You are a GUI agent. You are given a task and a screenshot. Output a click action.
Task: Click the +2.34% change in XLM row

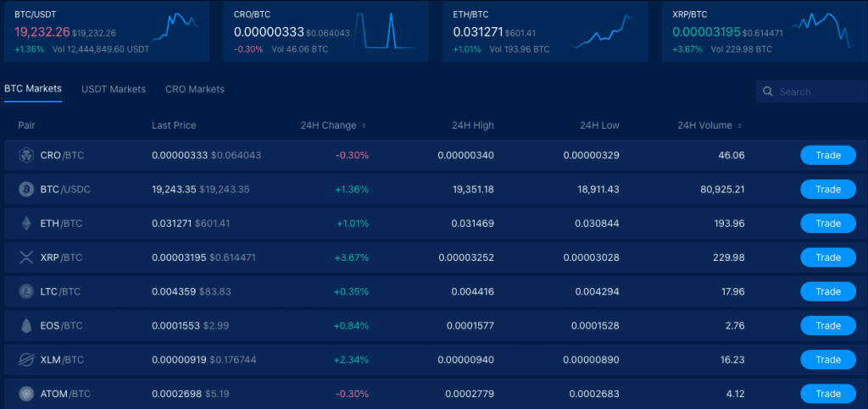pyautogui.click(x=351, y=360)
